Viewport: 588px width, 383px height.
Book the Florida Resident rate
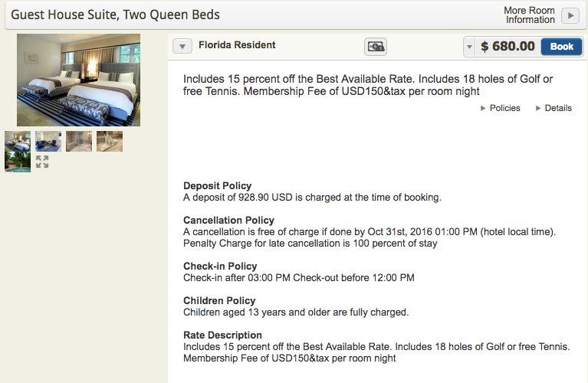(x=561, y=47)
